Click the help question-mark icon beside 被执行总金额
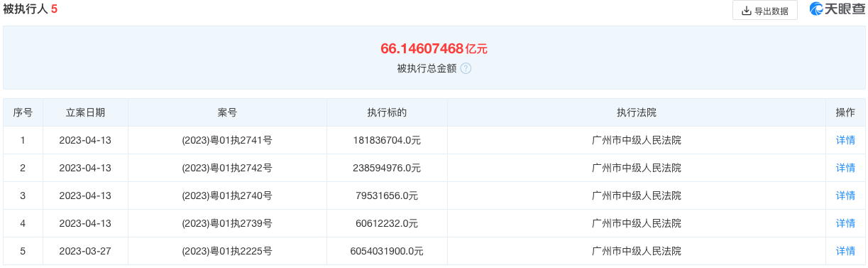The width and height of the screenshot is (868, 268). pos(466,69)
